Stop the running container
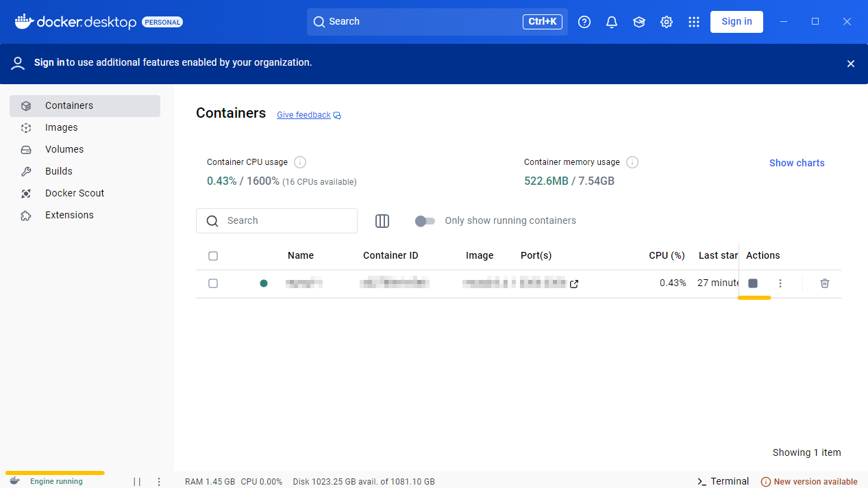The width and height of the screenshot is (868, 488). click(753, 283)
